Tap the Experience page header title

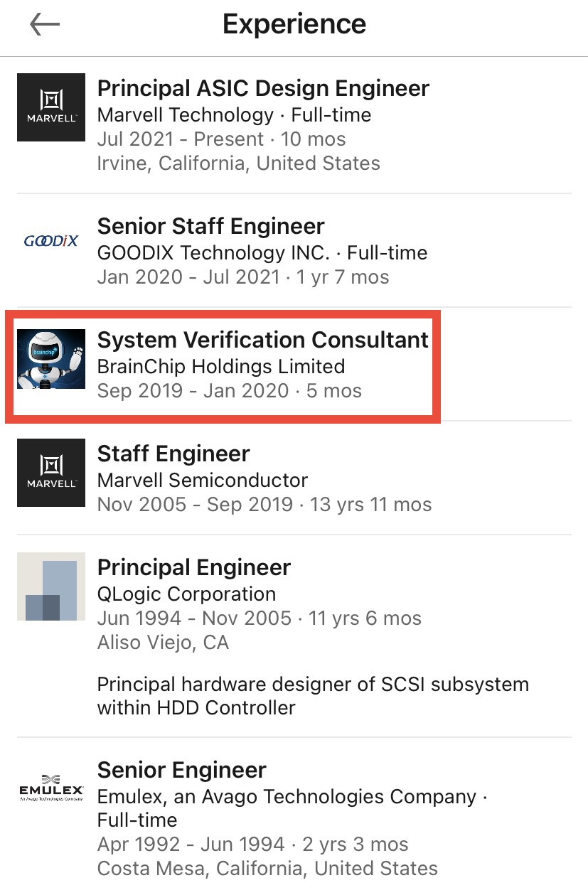pyautogui.click(x=294, y=25)
